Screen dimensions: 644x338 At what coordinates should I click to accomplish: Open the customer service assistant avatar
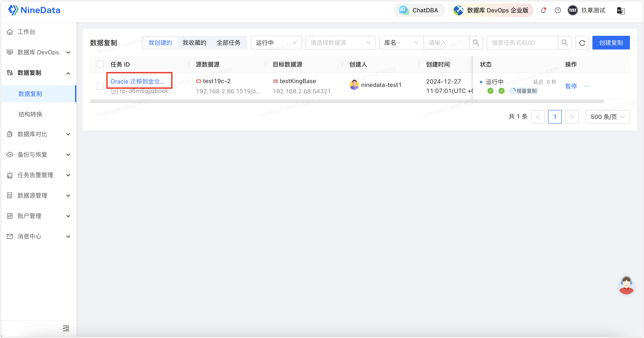tap(626, 285)
